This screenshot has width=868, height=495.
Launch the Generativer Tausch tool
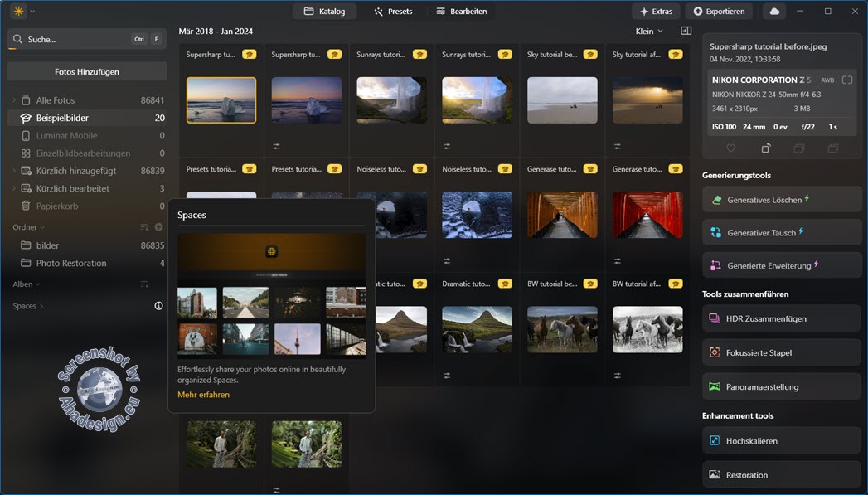click(782, 233)
